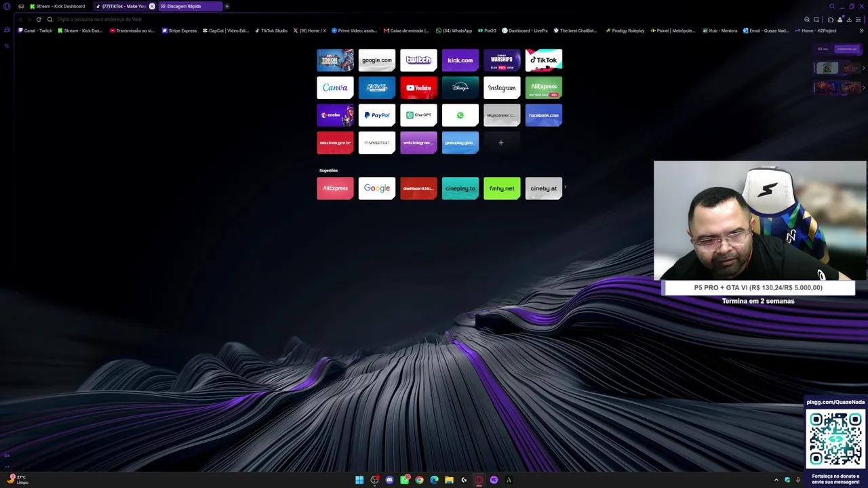The width and height of the screenshot is (868, 488).
Task: Close the TikTok tab
Action: coord(152,6)
